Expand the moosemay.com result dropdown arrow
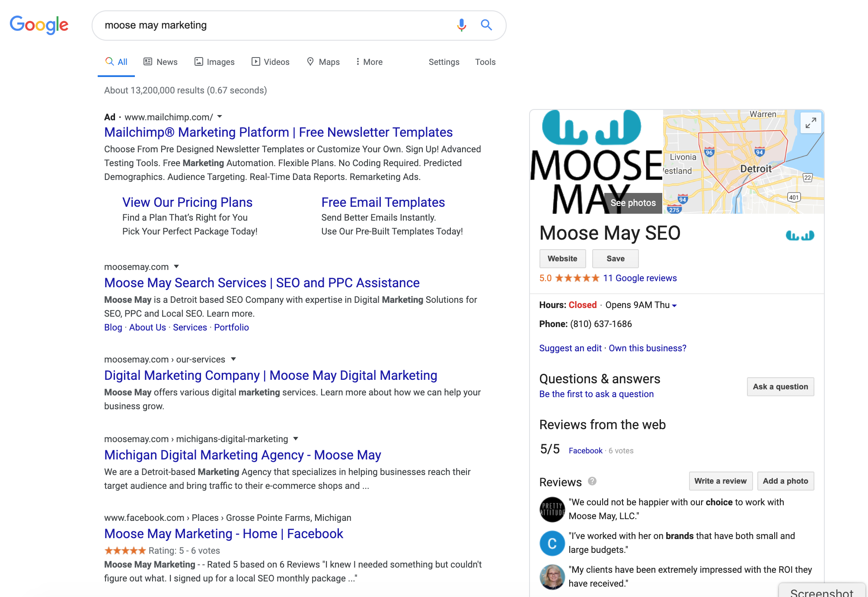Viewport: 868px width, 597px height. pos(176,266)
